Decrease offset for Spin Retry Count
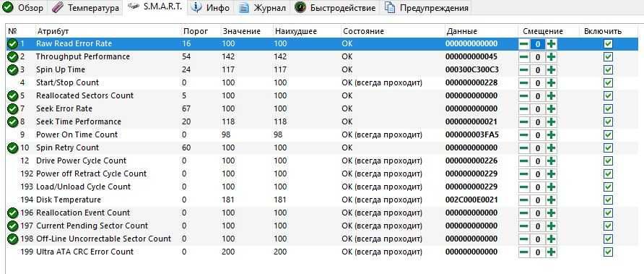This screenshot has width=644, height=274. tap(524, 148)
